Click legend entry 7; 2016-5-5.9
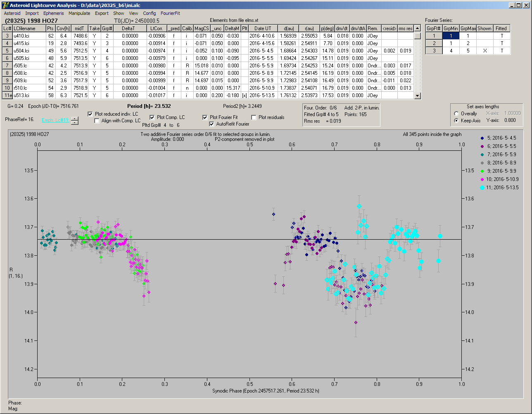Viewport: 532px width, 414px height. pyautogui.click(x=501, y=155)
